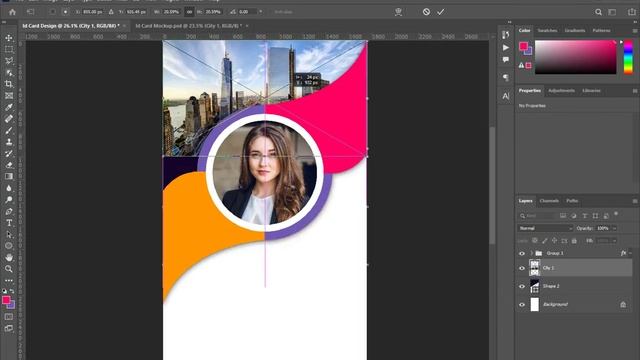Hide the City 1 layer

[x=522, y=268]
